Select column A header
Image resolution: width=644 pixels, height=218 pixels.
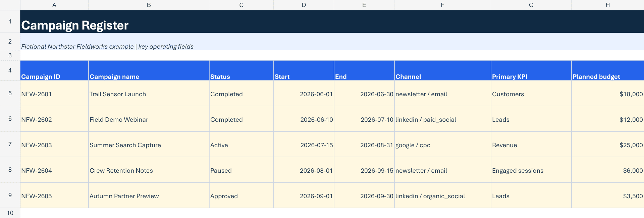(x=54, y=5)
